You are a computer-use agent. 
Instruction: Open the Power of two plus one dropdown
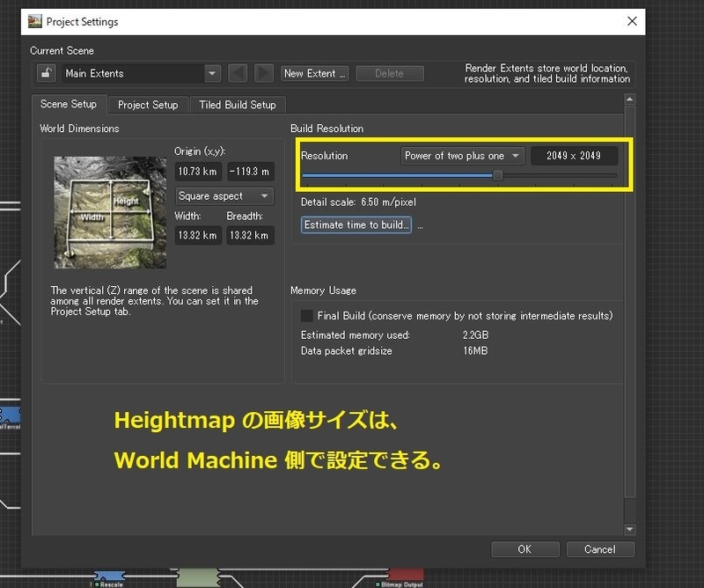(x=463, y=156)
